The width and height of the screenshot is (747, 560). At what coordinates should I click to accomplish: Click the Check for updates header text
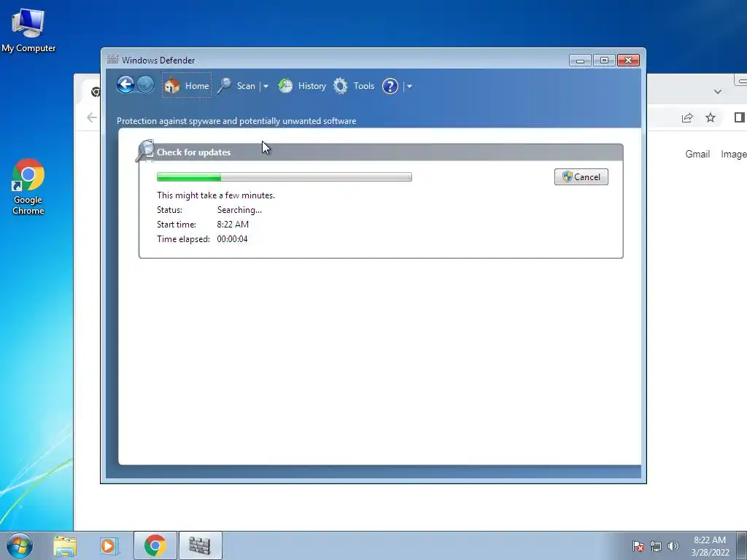tap(193, 152)
